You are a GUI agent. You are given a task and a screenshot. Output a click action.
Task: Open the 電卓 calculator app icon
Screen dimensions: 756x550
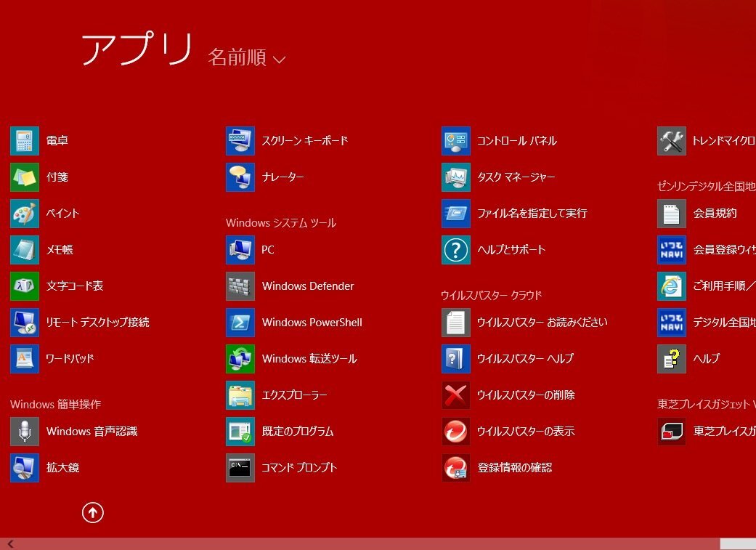pos(25,141)
